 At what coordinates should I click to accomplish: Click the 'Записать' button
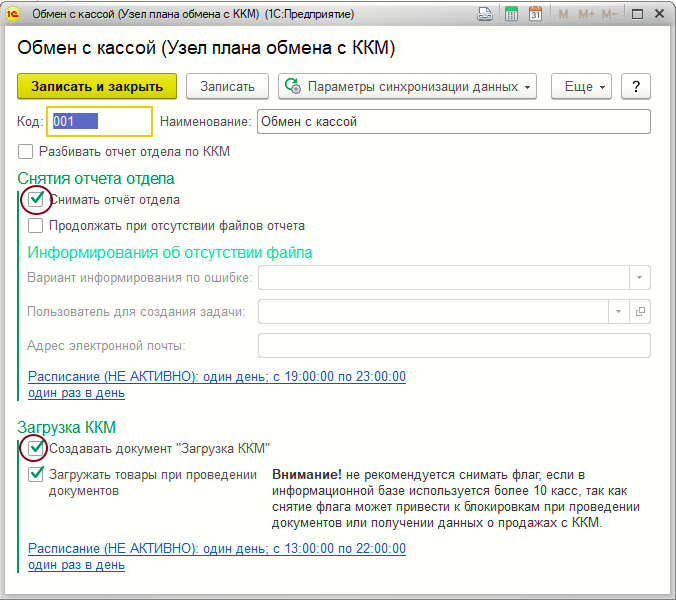coord(228,86)
